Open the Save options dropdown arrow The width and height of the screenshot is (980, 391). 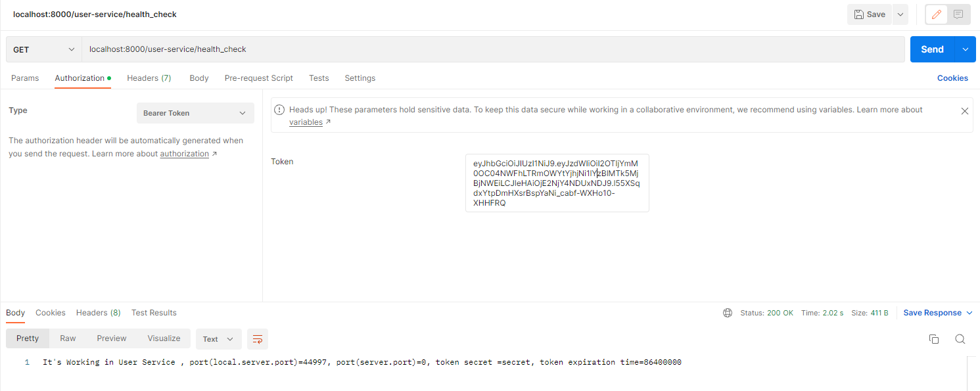click(x=900, y=14)
